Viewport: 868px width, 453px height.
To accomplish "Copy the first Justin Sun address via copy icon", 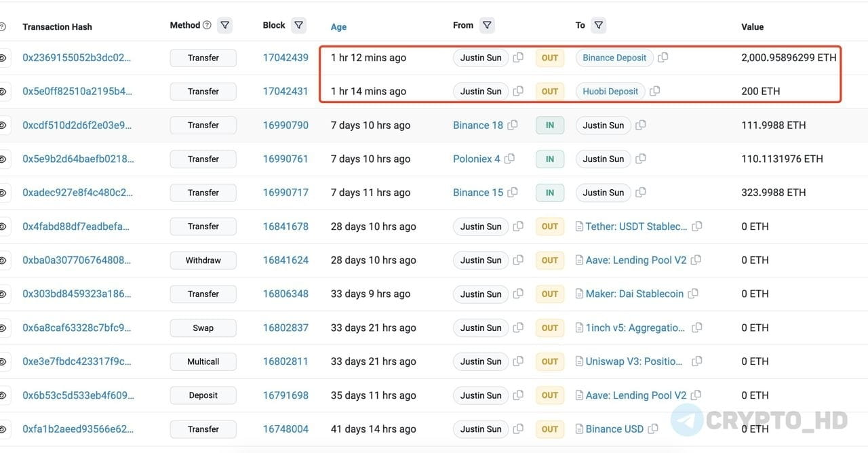I will 517,58.
